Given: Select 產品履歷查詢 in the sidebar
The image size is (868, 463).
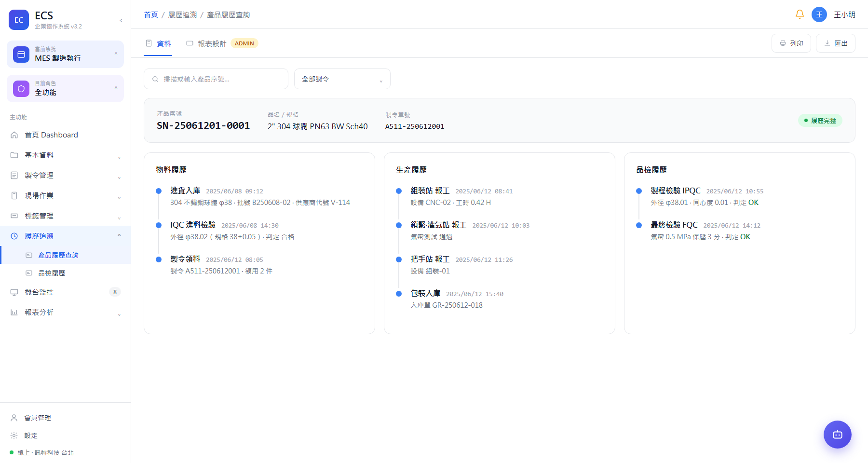Looking at the screenshot, I should click(66, 255).
